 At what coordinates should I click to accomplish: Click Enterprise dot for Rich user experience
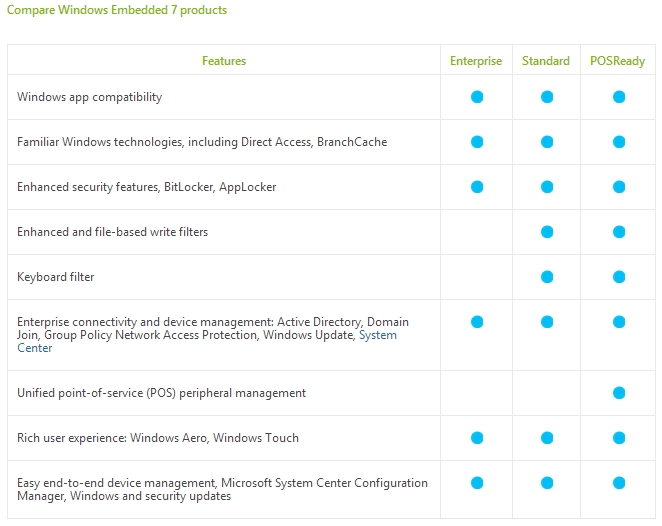pyautogui.click(x=477, y=438)
